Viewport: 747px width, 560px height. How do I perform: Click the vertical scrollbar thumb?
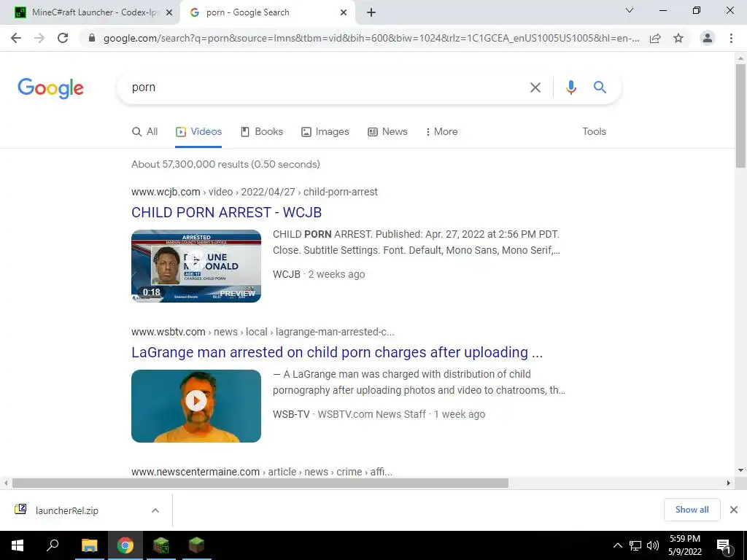pos(741,116)
